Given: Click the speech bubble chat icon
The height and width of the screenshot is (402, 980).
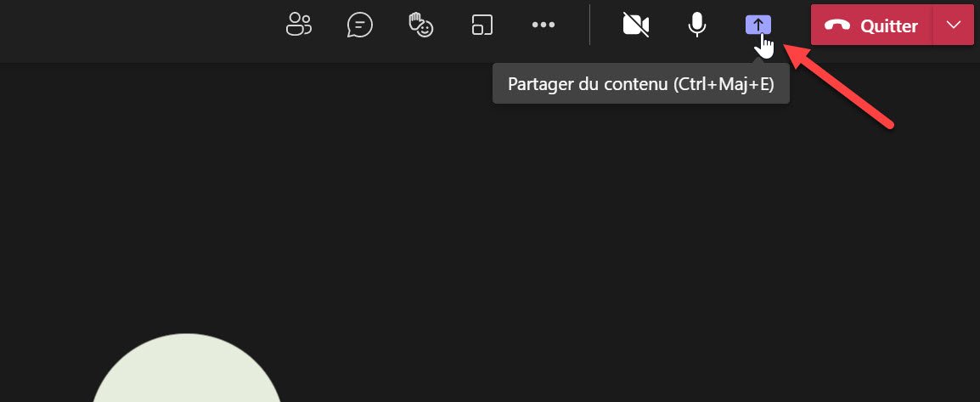Looking at the screenshot, I should 359,25.
